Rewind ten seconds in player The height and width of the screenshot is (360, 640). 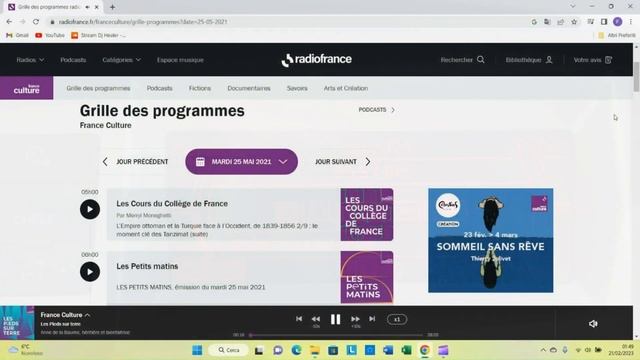316,319
